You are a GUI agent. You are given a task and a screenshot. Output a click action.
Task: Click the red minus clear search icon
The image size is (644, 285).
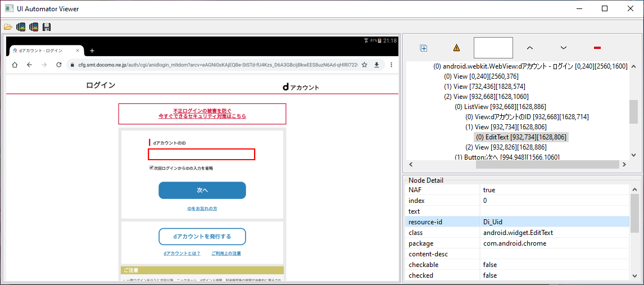coord(597,48)
